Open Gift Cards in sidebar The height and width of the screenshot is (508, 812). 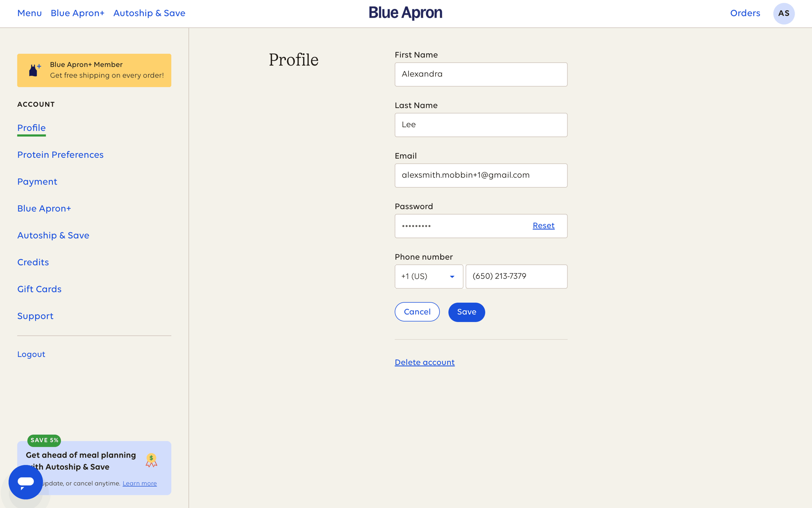tap(39, 289)
